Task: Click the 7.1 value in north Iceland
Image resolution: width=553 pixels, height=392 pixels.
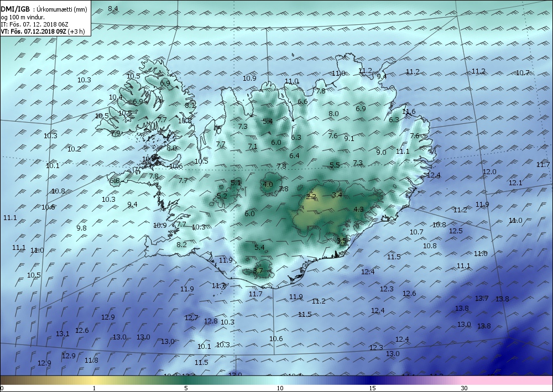Action: [253, 147]
